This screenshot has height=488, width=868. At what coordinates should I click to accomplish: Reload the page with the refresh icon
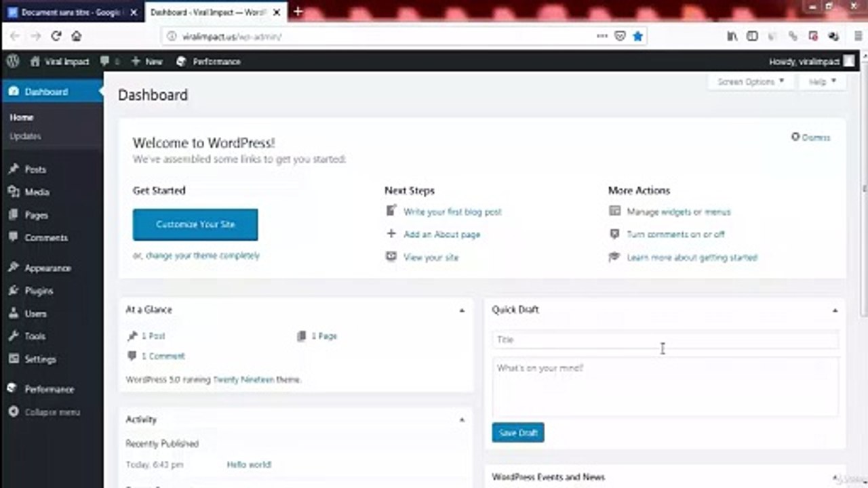click(56, 36)
